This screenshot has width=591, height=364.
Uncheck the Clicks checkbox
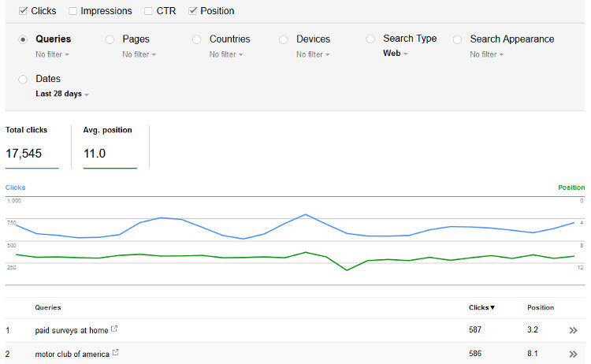[x=23, y=11]
